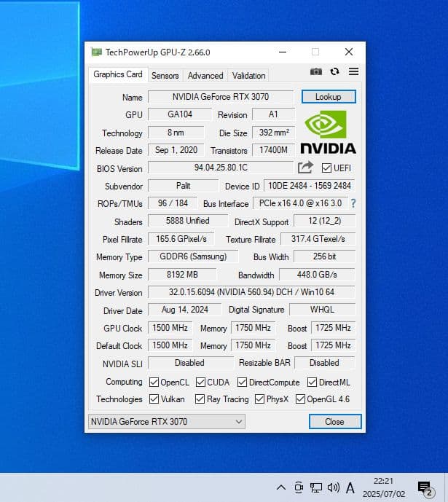This screenshot has height=502, width=448.
Task: Click NVIDIA SLI value Disabled
Action: pyautogui.click(x=190, y=363)
